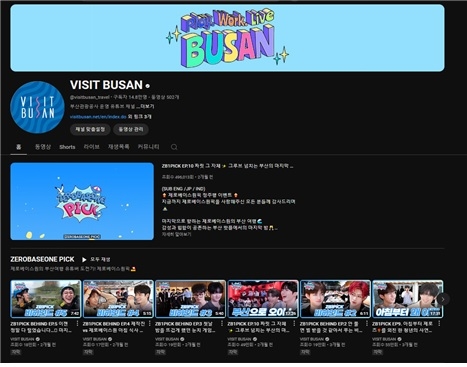Open the featured ZEROBASEONE PICK video thumbnail
This screenshot has height=367, width=467.
[x=82, y=201]
